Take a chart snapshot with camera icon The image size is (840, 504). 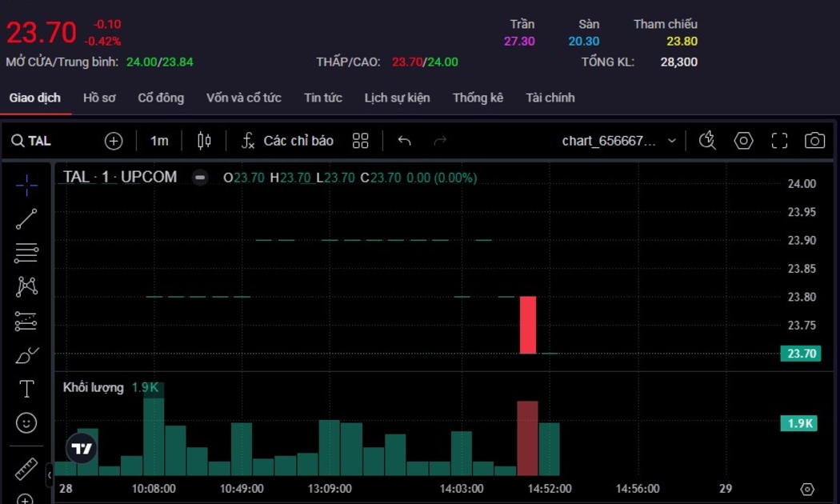(814, 141)
